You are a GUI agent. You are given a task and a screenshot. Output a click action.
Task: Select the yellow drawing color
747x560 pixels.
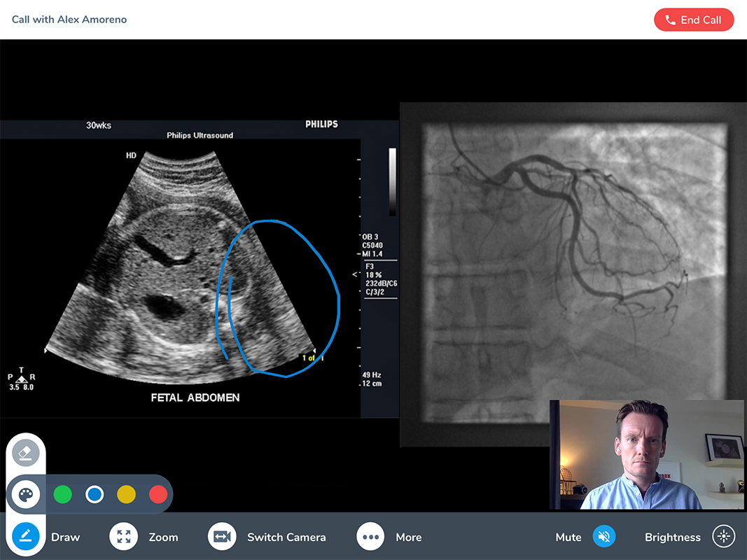click(126, 495)
